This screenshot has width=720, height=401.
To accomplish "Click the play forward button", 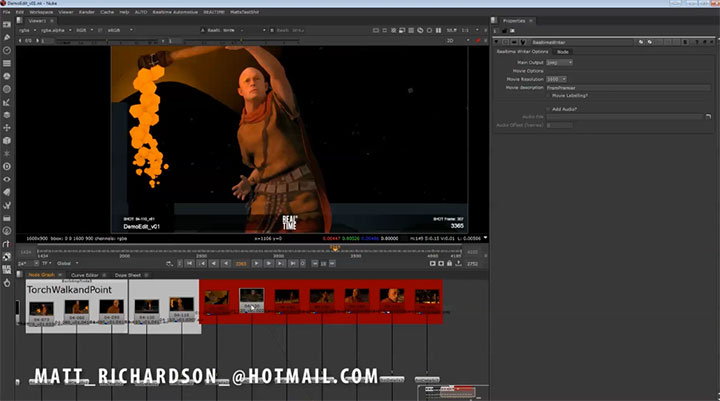I will click(x=257, y=264).
